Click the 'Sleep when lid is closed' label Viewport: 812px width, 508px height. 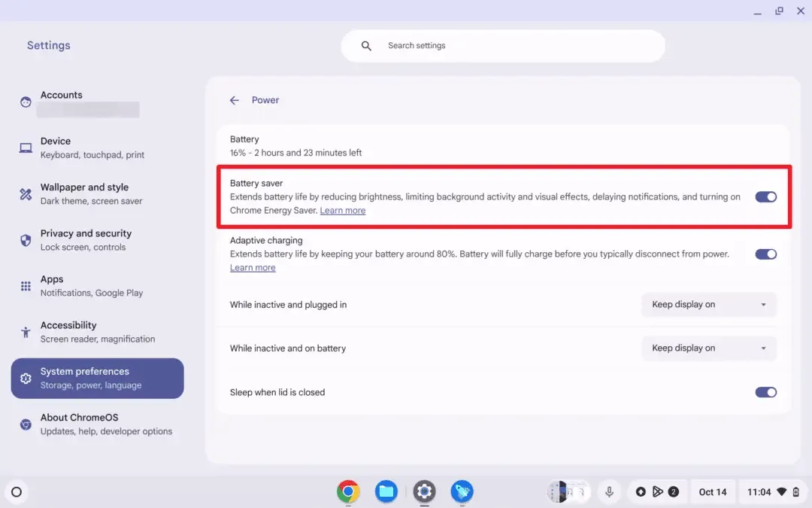tap(277, 392)
